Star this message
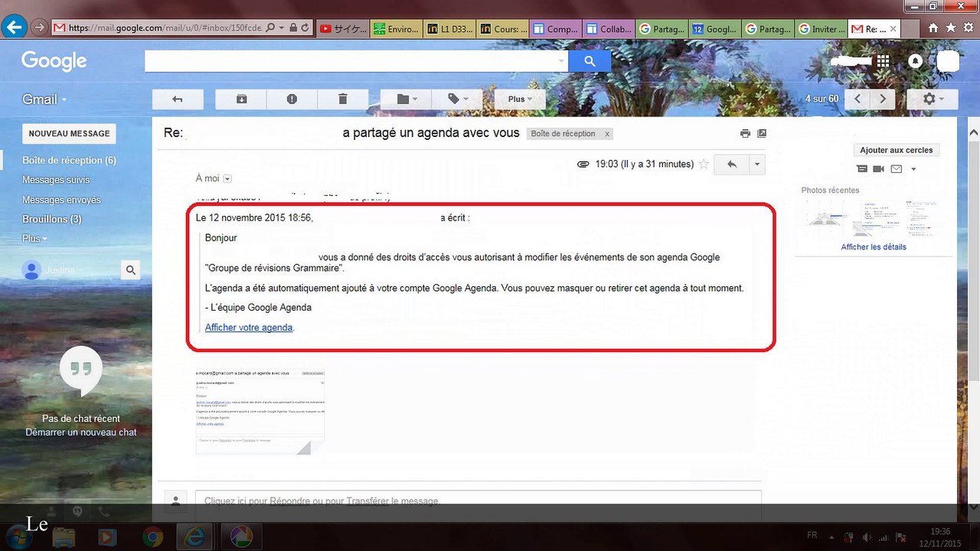980x551 pixels. (704, 165)
